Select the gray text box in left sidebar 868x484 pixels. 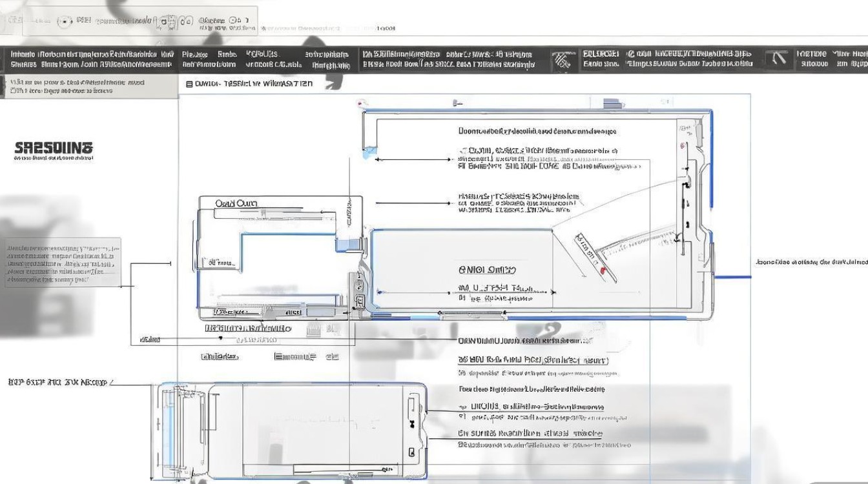pyautogui.click(x=63, y=263)
